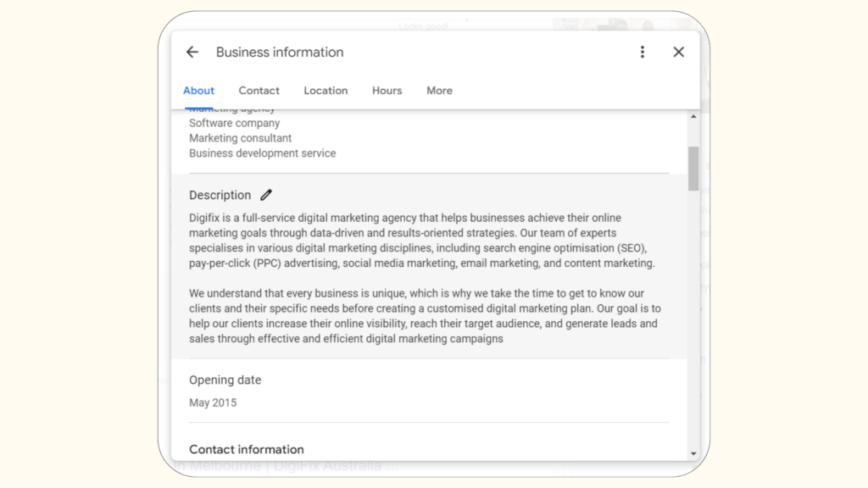This screenshot has width=868, height=488.
Task: Click the Opening date heading
Action: [225, 380]
